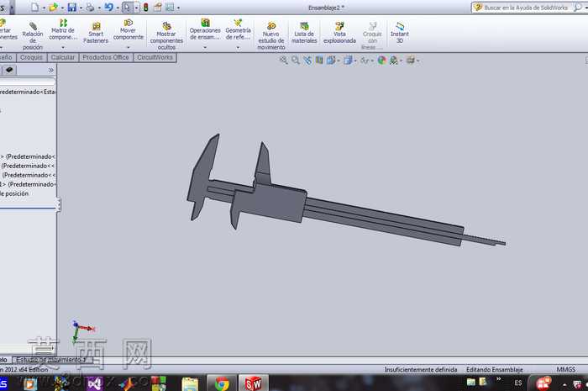
Task: Open dropdown arrow next to Undo icon
Action: [x=118, y=8]
